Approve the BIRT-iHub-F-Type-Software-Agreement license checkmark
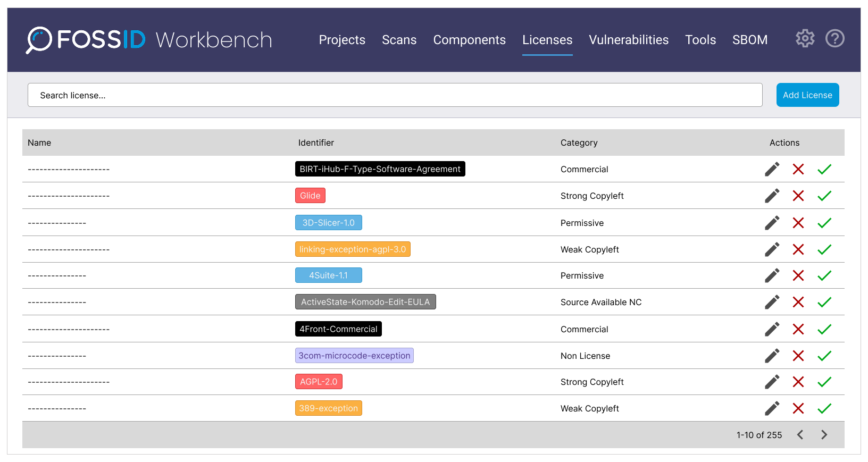 (824, 169)
